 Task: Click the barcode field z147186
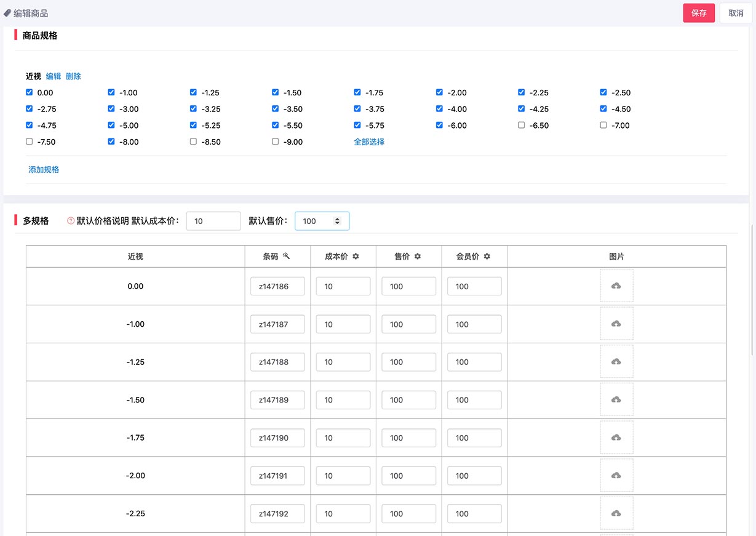coord(277,286)
